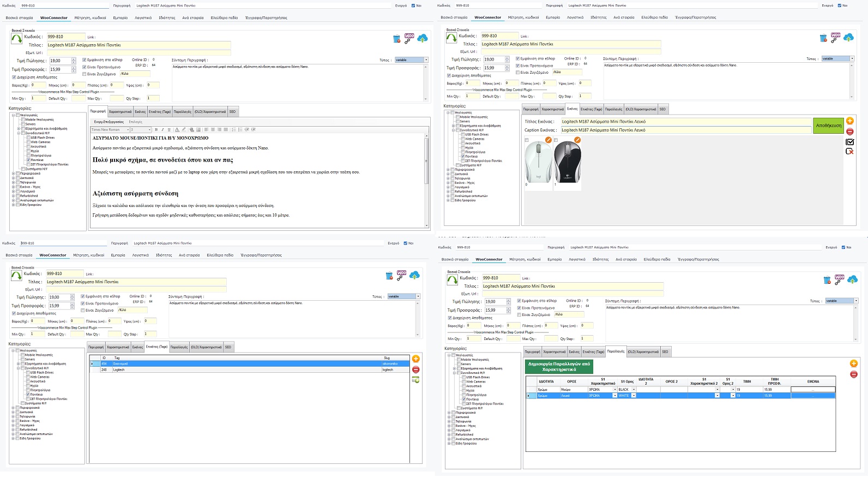This screenshot has width=868, height=477.
Task: Click edit pencil on white mouse image
Action: click(x=548, y=140)
